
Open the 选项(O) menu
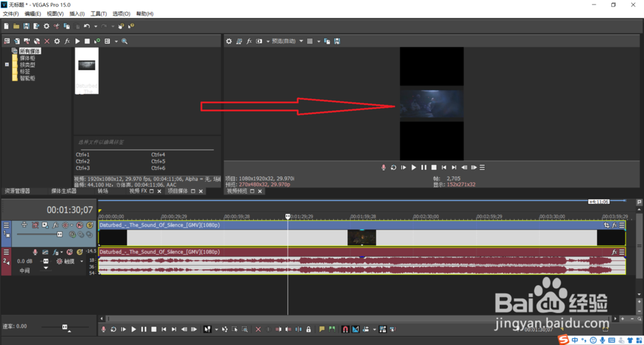(121, 14)
